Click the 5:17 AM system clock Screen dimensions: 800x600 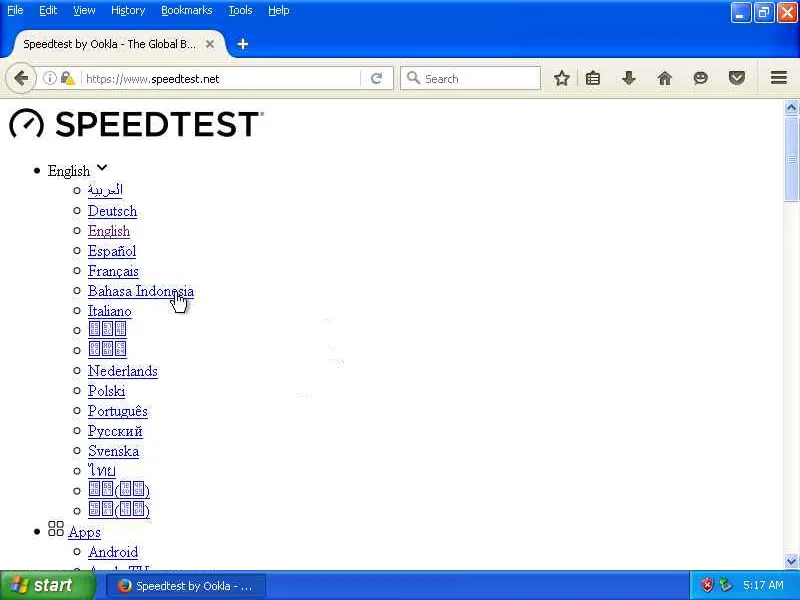763,585
